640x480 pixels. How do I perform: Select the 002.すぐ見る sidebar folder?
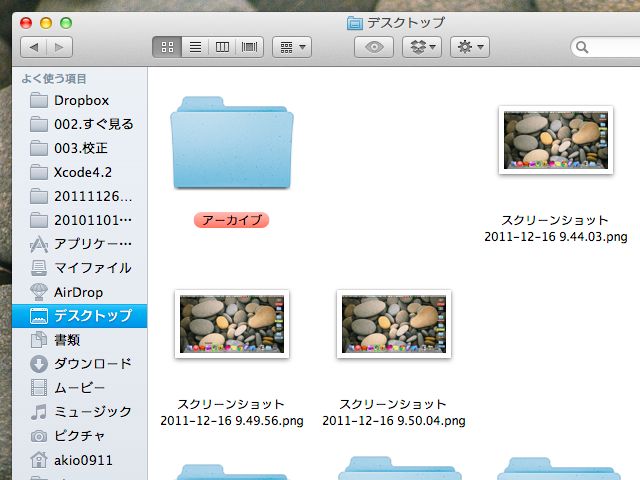click(80, 124)
